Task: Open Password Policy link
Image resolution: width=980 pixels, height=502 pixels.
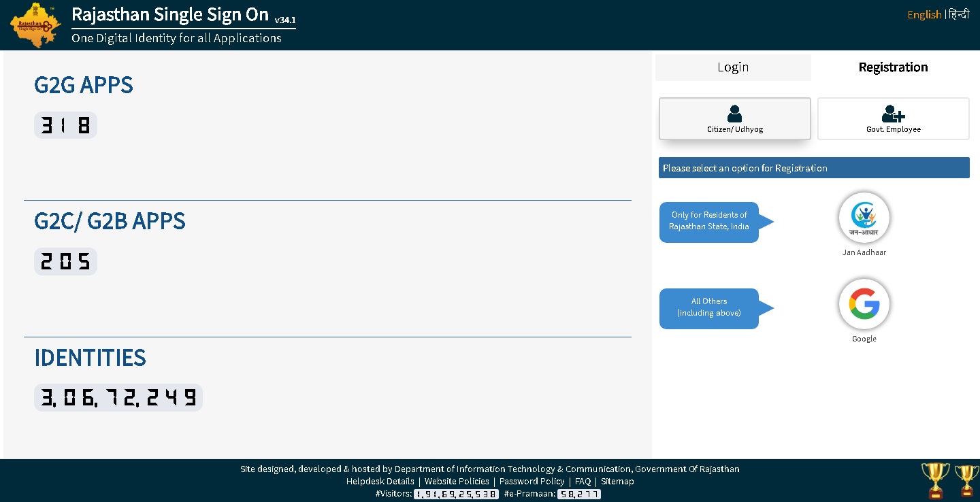Action: coord(532,481)
